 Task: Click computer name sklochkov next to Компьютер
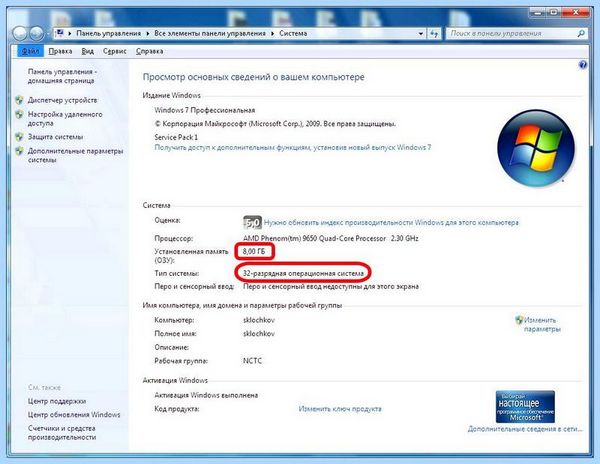259,320
